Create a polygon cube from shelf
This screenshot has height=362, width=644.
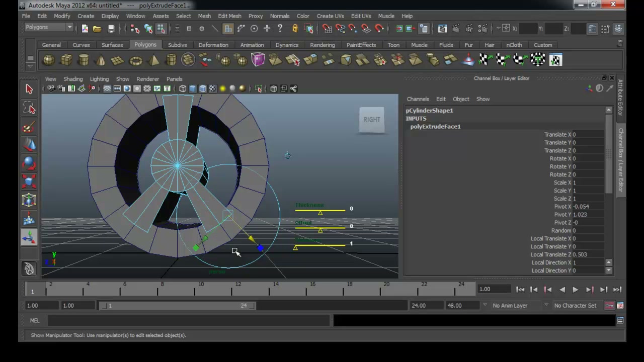coord(66,60)
